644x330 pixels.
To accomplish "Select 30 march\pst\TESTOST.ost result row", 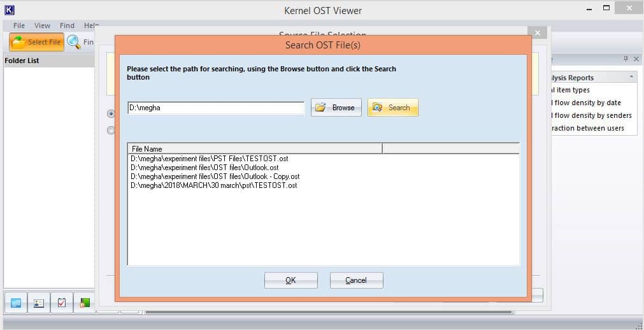I will [x=213, y=185].
